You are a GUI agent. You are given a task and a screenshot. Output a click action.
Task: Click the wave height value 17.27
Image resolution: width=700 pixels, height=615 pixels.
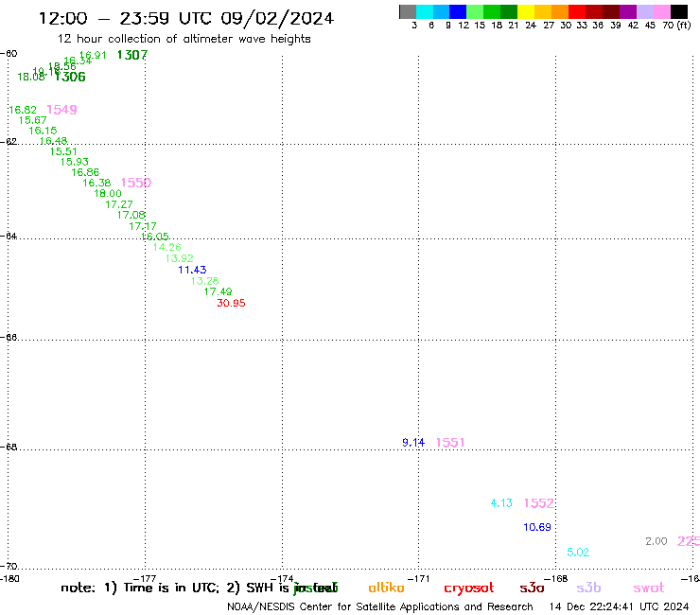[x=119, y=205]
